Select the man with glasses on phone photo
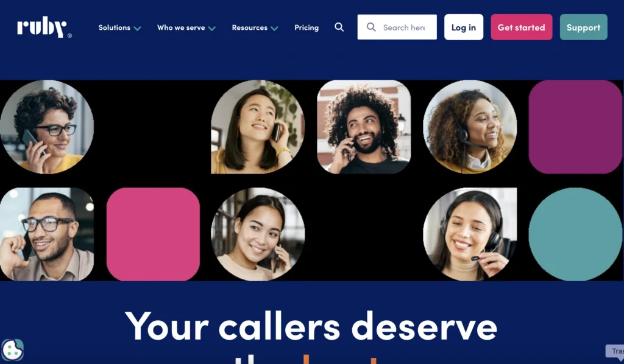Viewport: 624px width, 364px height. [x=47, y=234]
